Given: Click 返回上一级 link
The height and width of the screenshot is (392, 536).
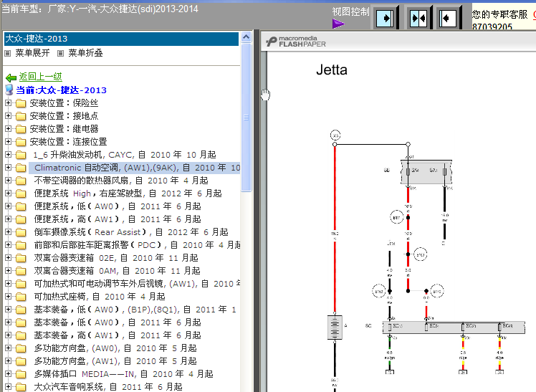Looking at the screenshot, I should click(x=40, y=77).
